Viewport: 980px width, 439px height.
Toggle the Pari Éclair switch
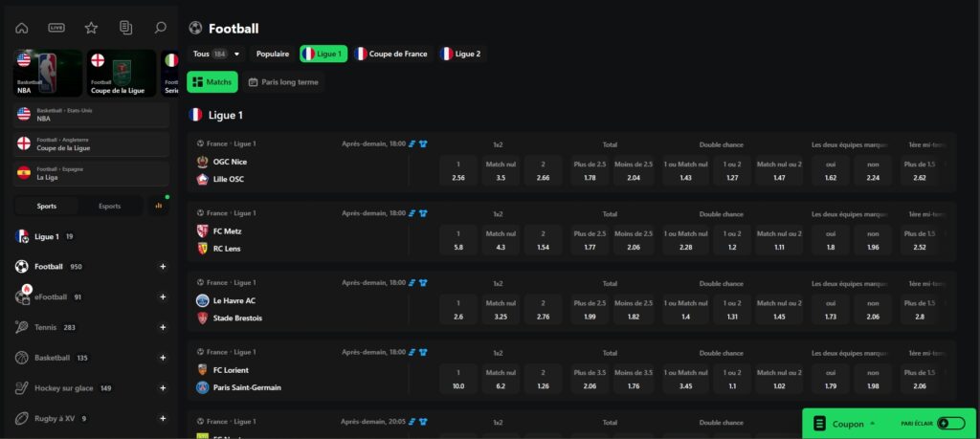click(x=950, y=423)
